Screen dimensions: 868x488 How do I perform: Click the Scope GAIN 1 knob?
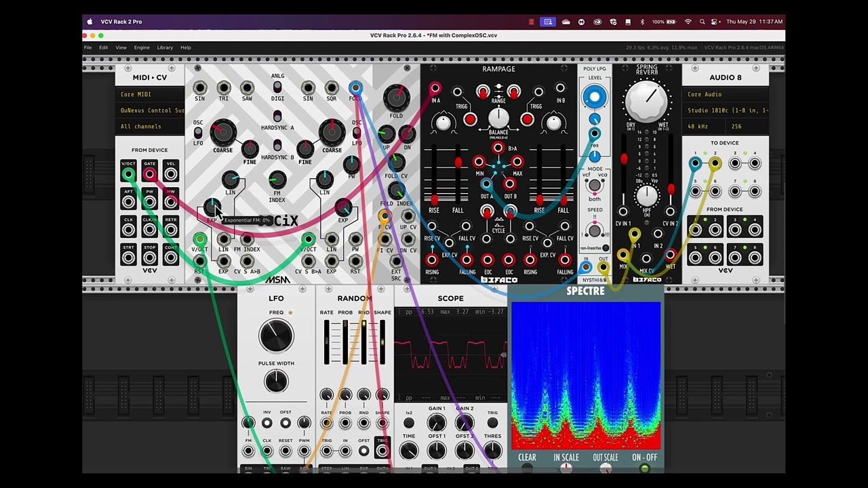437,424
